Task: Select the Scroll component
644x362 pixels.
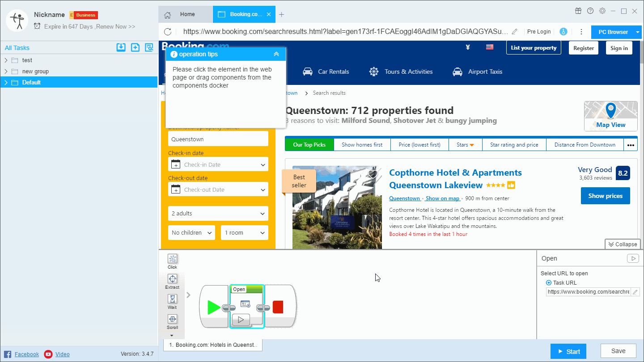Action: click(172, 322)
